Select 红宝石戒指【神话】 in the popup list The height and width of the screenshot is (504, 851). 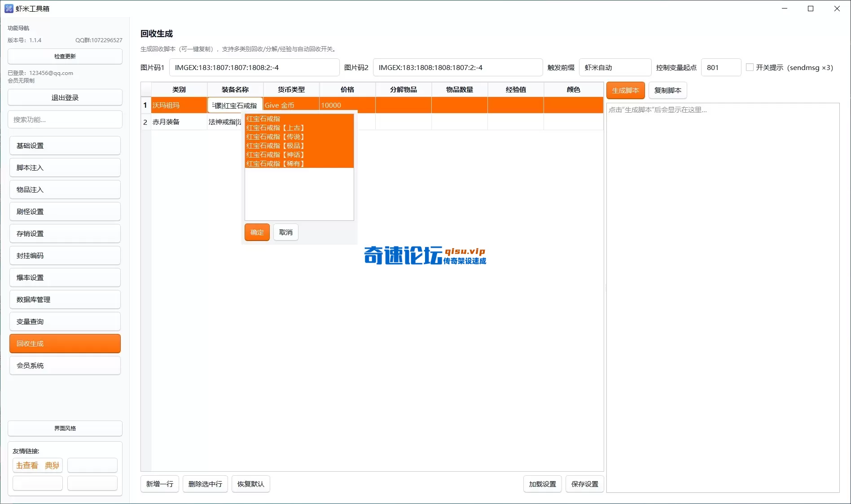click(275, 155)
